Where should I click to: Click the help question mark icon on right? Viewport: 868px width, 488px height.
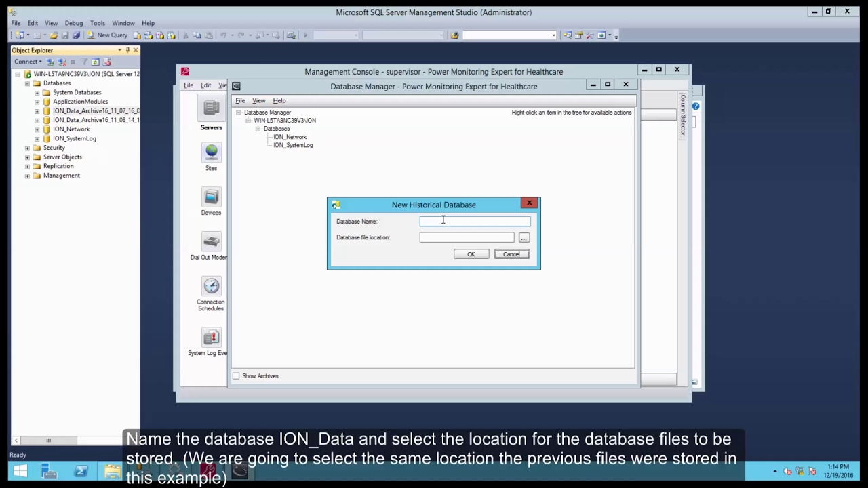[696, 106]
